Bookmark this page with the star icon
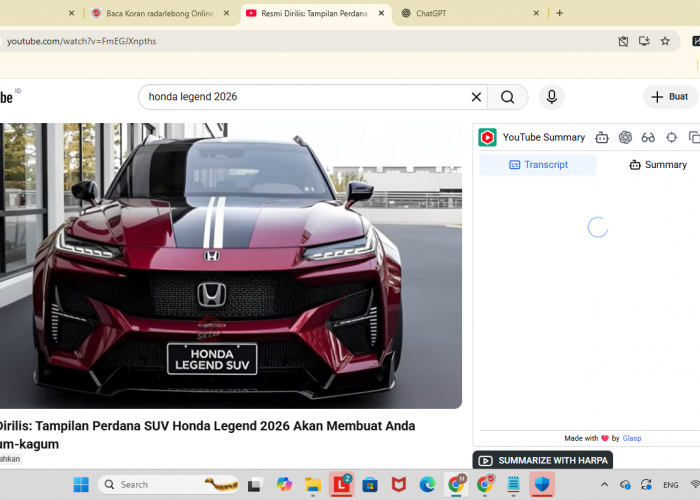The image size is (700, 500). point(665,41)
